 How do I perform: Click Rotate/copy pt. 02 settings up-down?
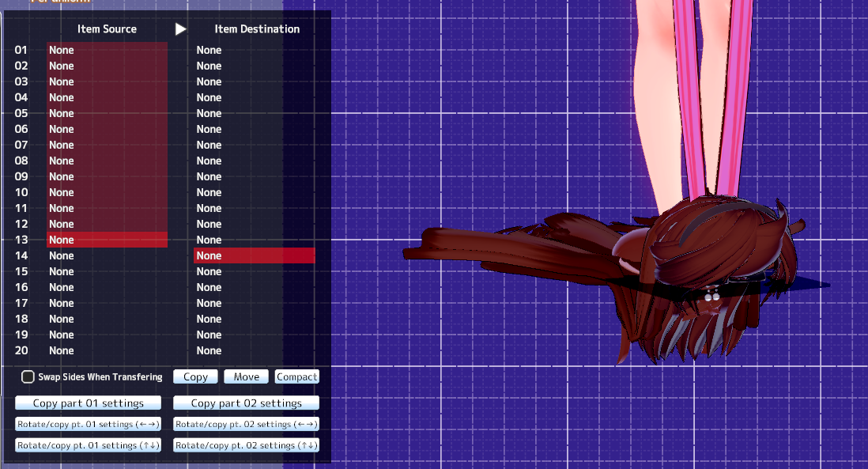coord(246,445)
